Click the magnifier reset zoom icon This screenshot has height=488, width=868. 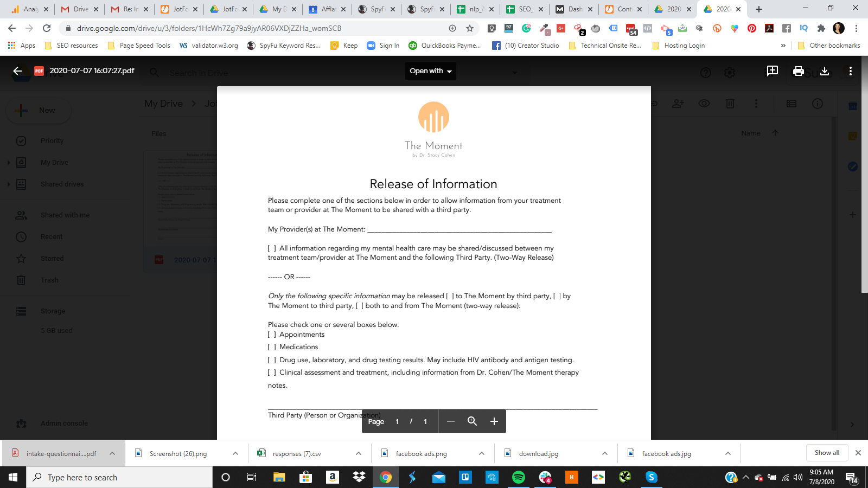coord(472,421)
